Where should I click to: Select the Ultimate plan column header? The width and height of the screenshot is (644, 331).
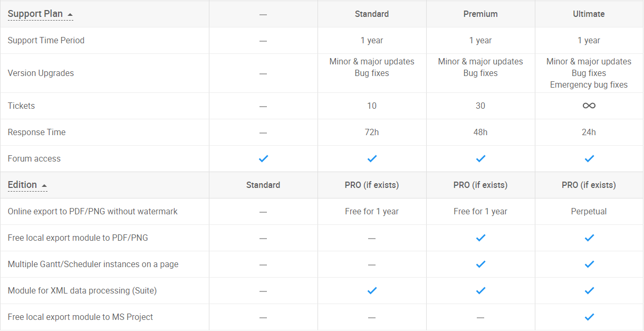pos(589,14)
